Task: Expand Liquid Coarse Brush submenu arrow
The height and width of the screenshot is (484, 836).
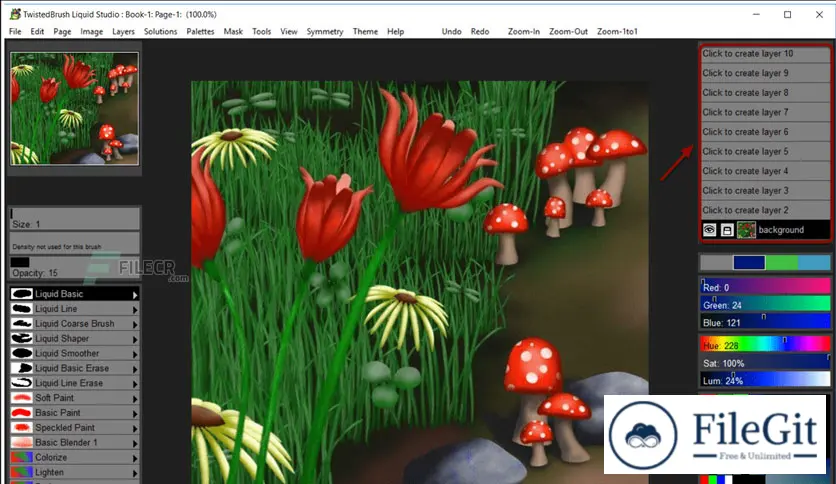Action: click(x=135, y=324)
